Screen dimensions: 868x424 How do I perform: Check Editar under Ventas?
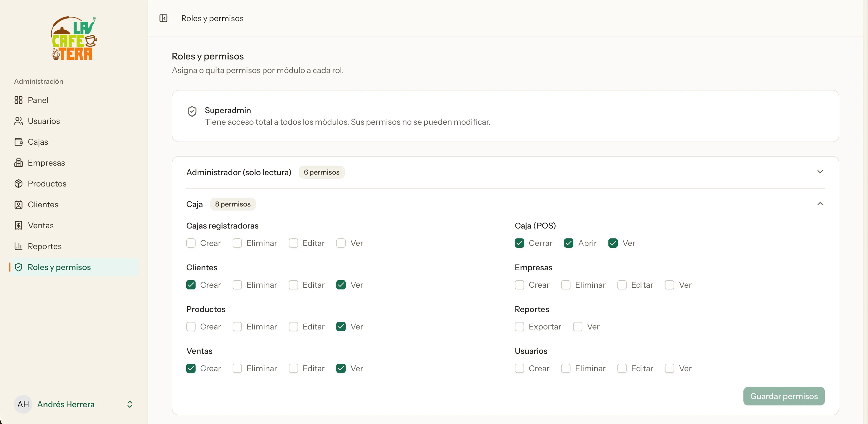coord(293,369)
